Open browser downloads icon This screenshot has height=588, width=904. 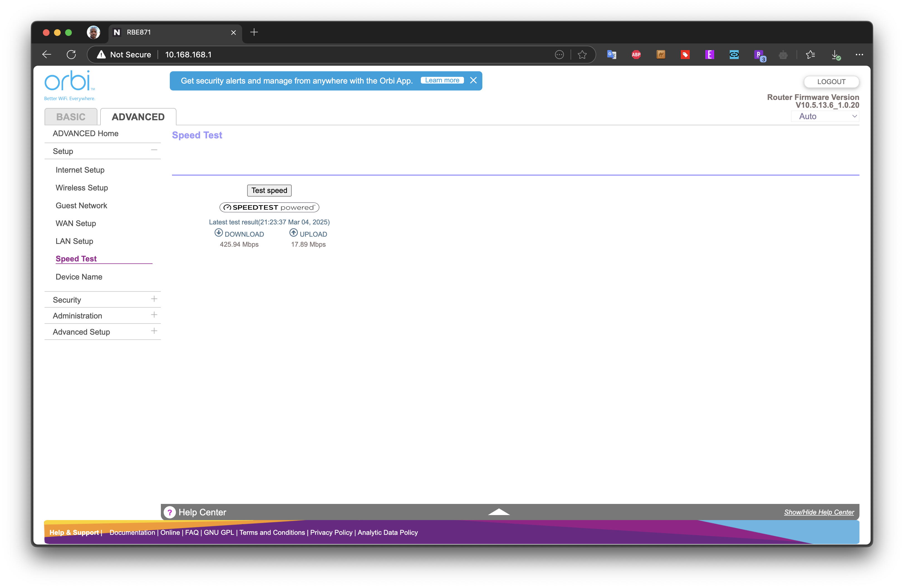[836, 55]
